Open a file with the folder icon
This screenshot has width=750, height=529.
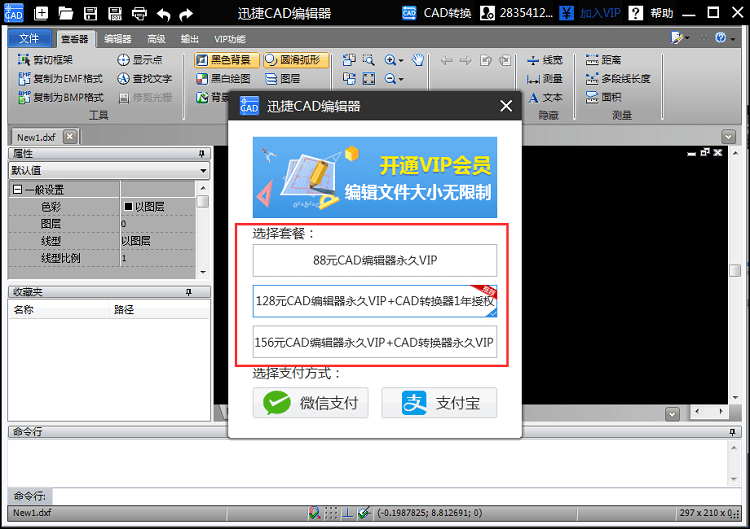click(x=66, y=13)
